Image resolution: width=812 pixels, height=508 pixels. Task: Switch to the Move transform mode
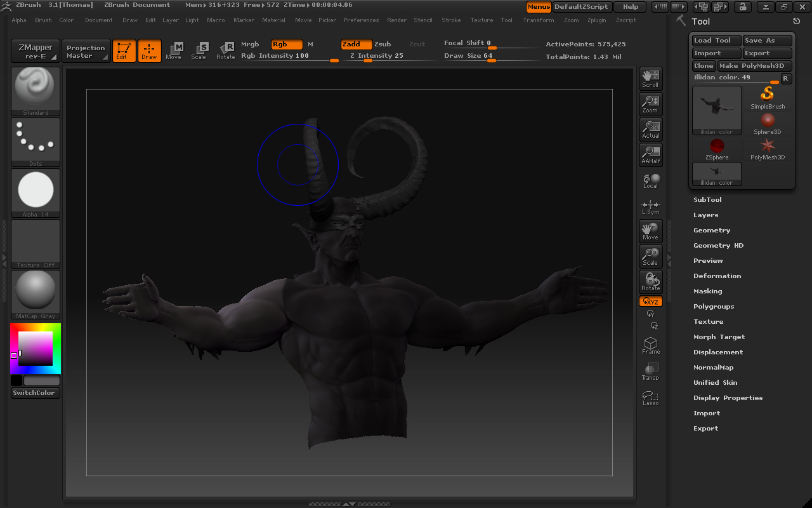(x=174, y=51)
